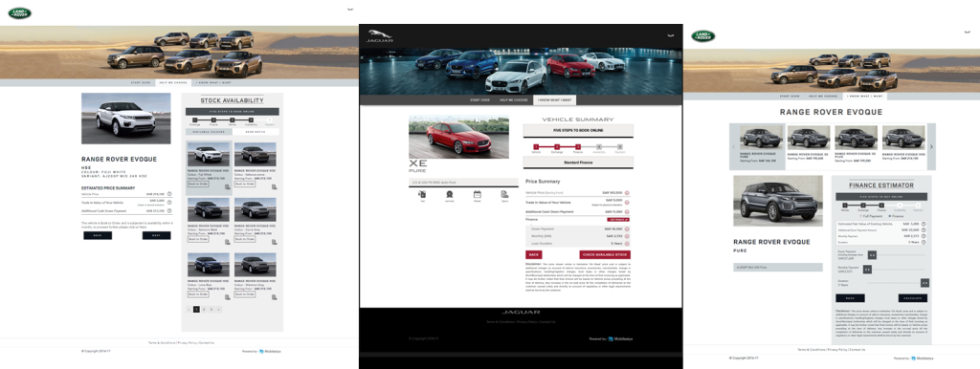Image resolution: width=980 pixels, height=369 pixels.
Task: Click the Fuel icon under the Jaguar XE
Action: pos(422,194)
